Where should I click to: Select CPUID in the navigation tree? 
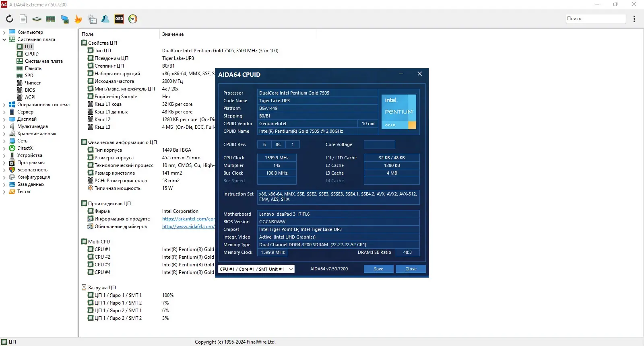[32, 54]
